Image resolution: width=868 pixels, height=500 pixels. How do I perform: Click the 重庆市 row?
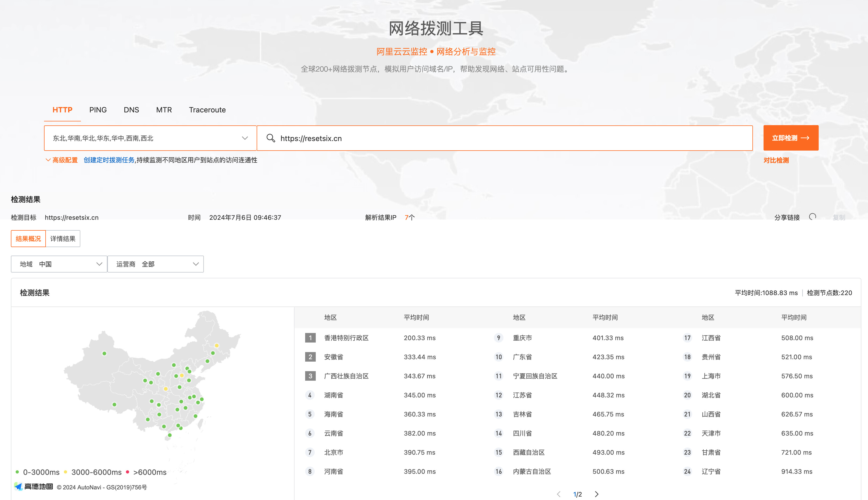(x=577, y=337)
